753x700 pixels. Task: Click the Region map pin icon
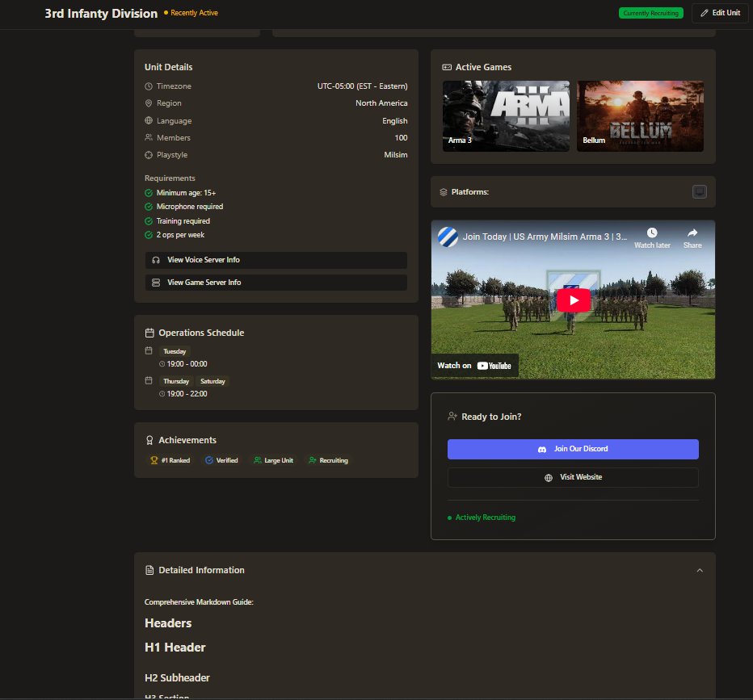coord(149,103)
